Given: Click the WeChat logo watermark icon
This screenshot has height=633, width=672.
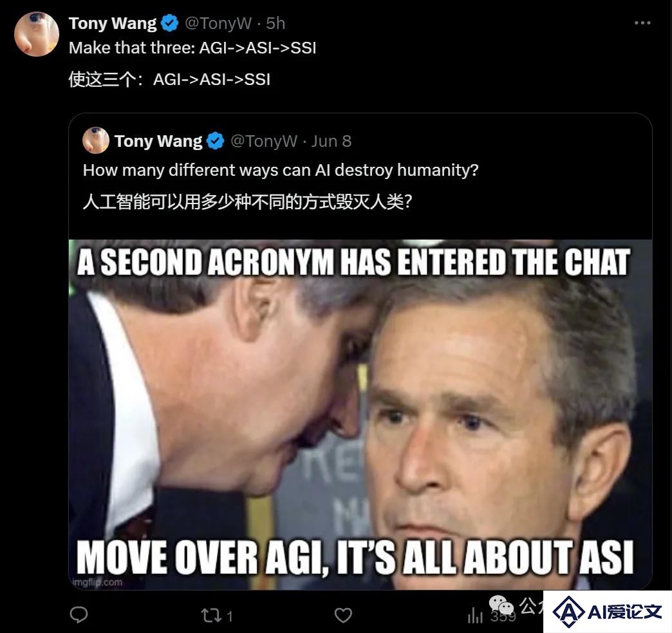Looking at the screenshot, I should tap(502, 606).
